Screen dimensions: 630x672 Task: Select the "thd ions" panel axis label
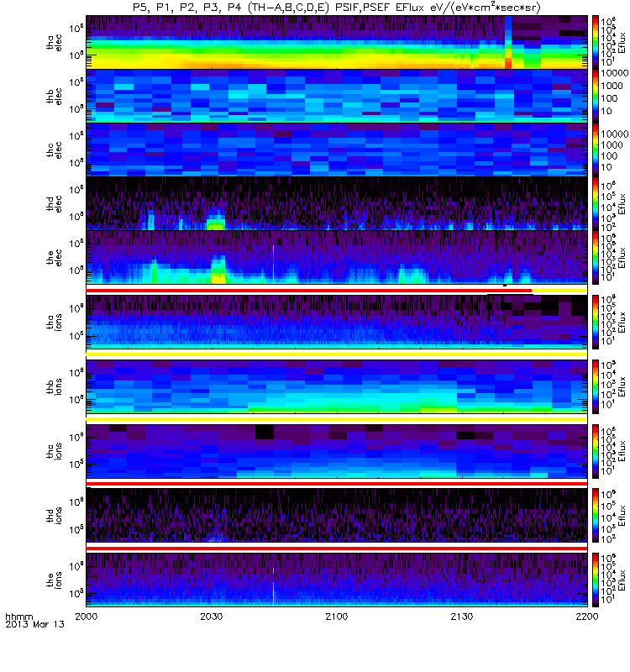[54, 516]
